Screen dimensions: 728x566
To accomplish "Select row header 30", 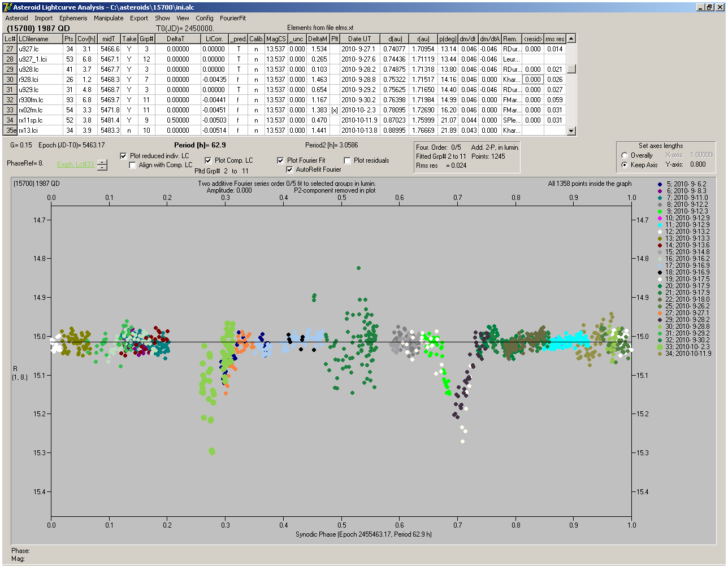I will click(10, 80).
